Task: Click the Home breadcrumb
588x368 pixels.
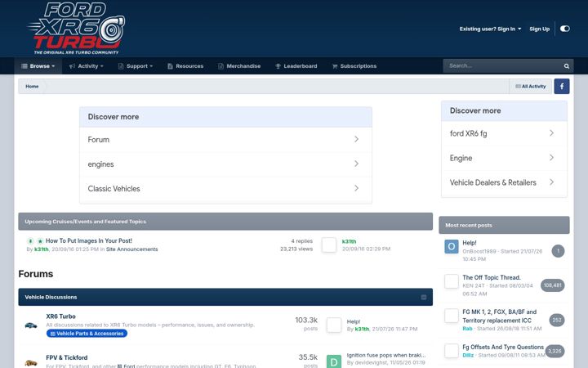Action: pos(32,87)
